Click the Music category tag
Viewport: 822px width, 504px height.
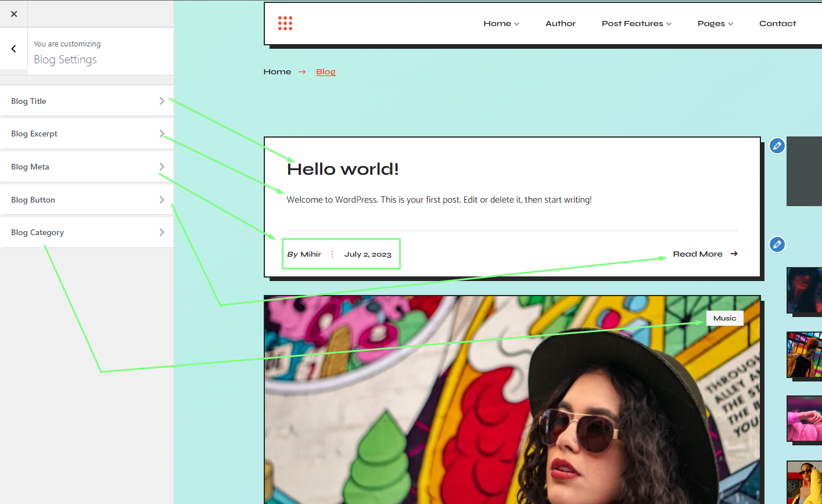coord(724,318)
